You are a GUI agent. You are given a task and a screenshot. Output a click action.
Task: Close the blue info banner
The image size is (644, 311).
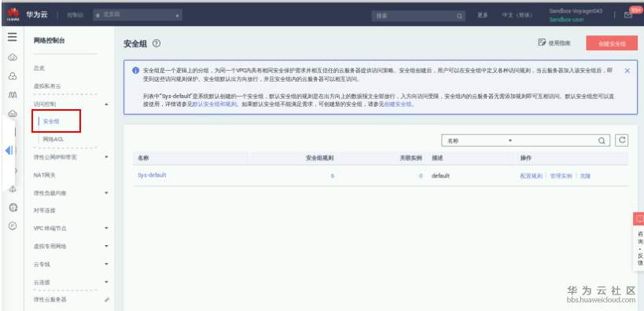coord(627,71)
